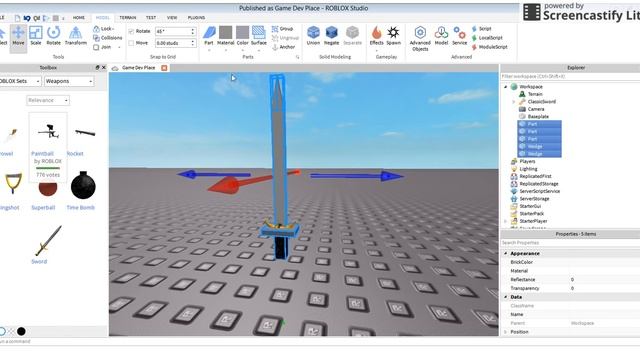Viewport: 640px width, 360px height.
Task: Close the Game Dev Place tab
Action: click(x=164, y=68)
